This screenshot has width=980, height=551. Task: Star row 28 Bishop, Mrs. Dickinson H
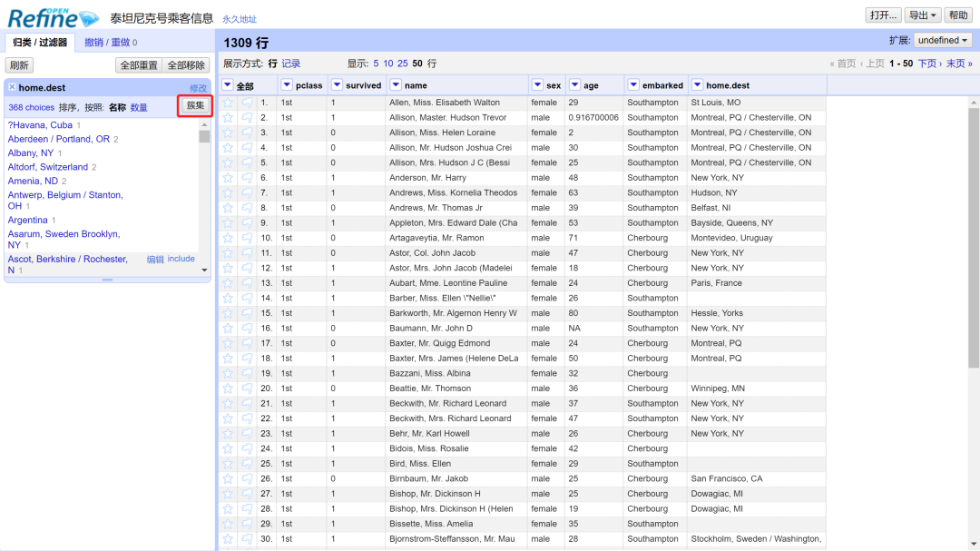(x=228, y=508)
